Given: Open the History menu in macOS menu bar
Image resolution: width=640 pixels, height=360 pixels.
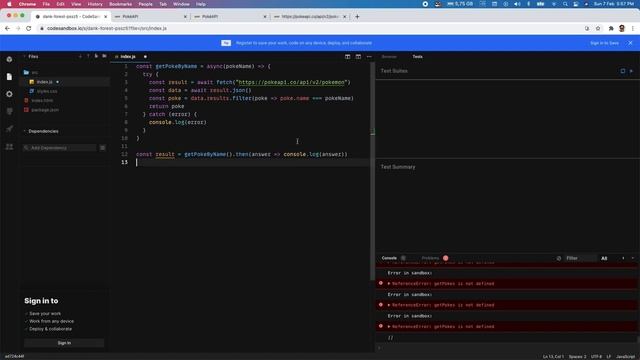Looking at the screenshot, I should (95, 4).
